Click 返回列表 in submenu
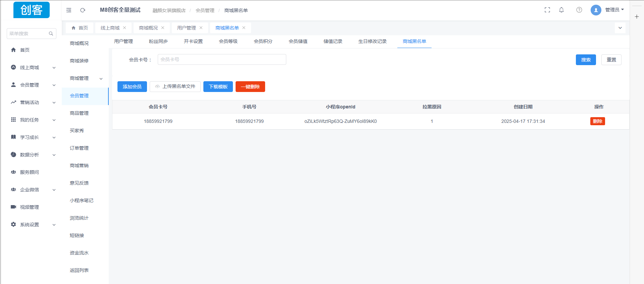The height and width of the screenshot is (284, 644). click(x=79, y=270)
